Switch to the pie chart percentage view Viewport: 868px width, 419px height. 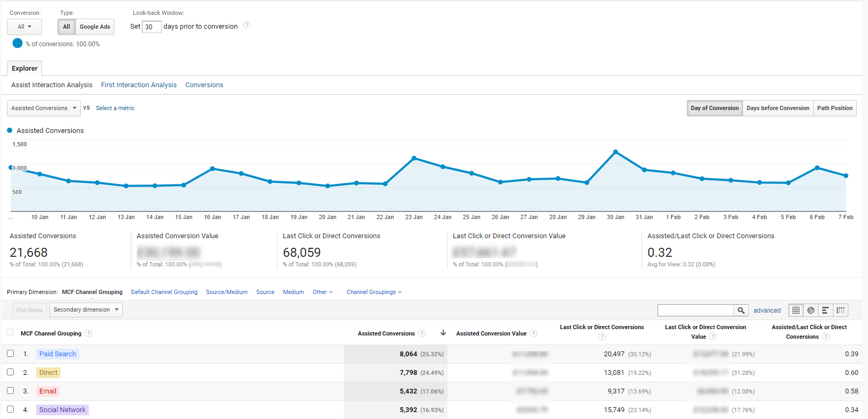tap(811, 311)
